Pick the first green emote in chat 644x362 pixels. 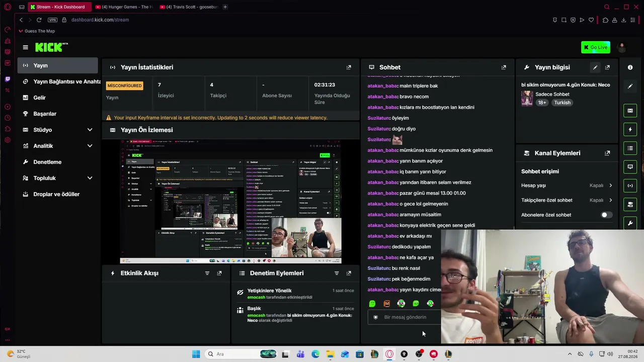[x=372, y=304]
